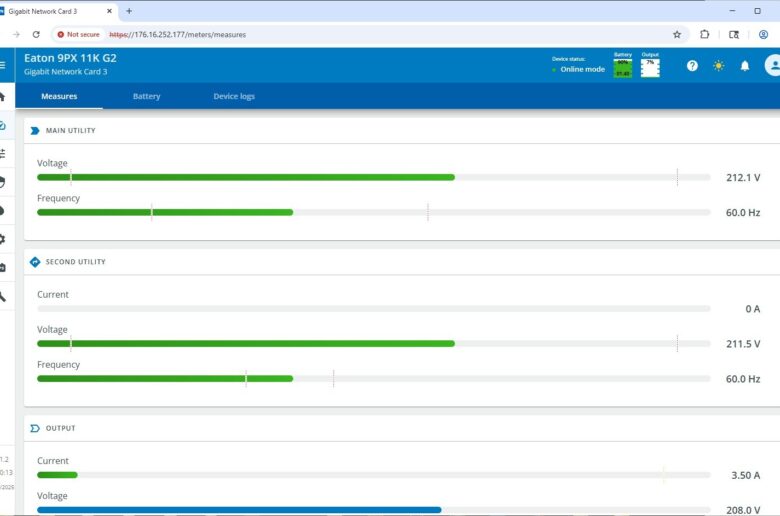Click the Battery status indicator

(623, 66)
